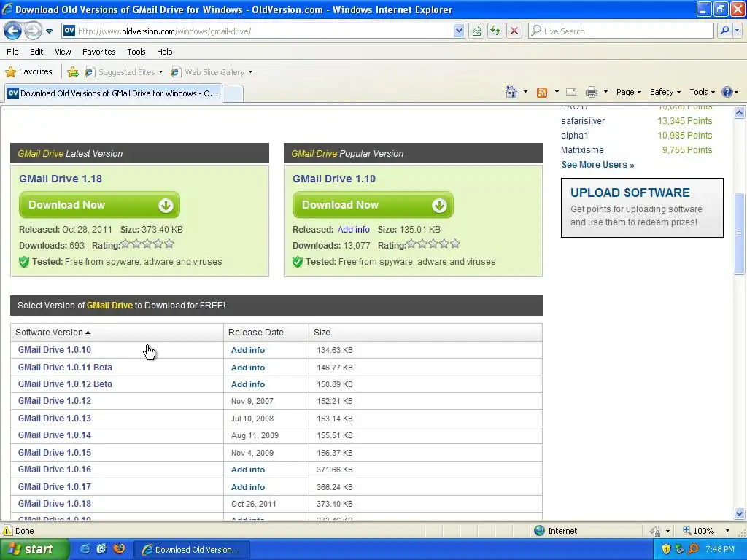Click the security shield tray icon
747x560 pixels.
coord(665,549)
